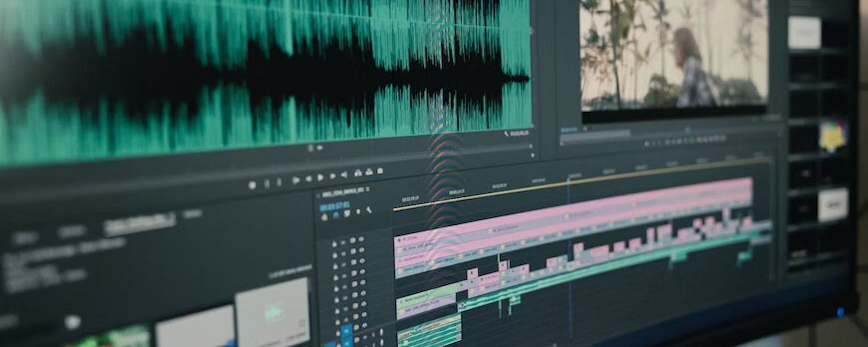Select the green clip in the timeline
Screen dimensions: 868x347
426,296
